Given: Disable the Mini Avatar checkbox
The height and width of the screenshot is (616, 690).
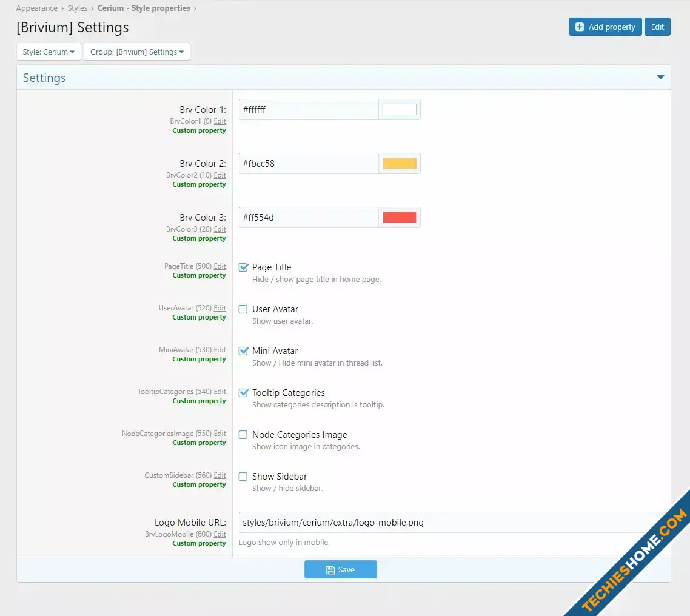Looking at the screenshot, I should (x=243, y=350).
